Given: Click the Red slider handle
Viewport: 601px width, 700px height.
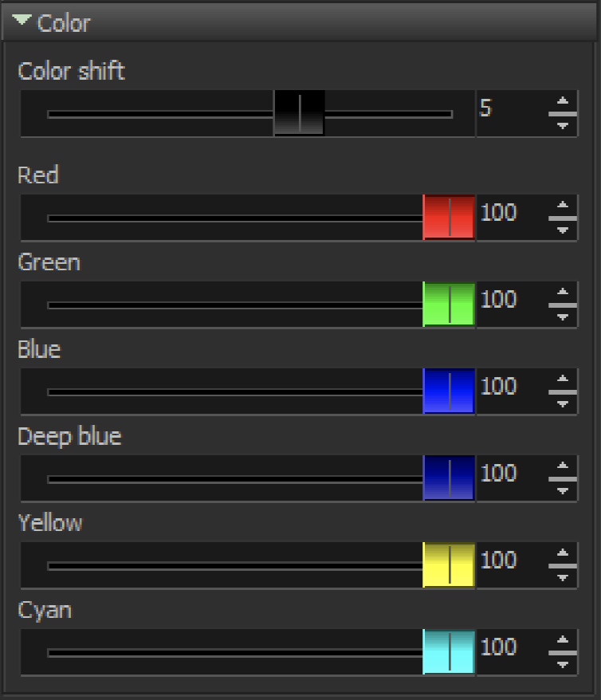Looking at the screenshot, I should point(449,218).
